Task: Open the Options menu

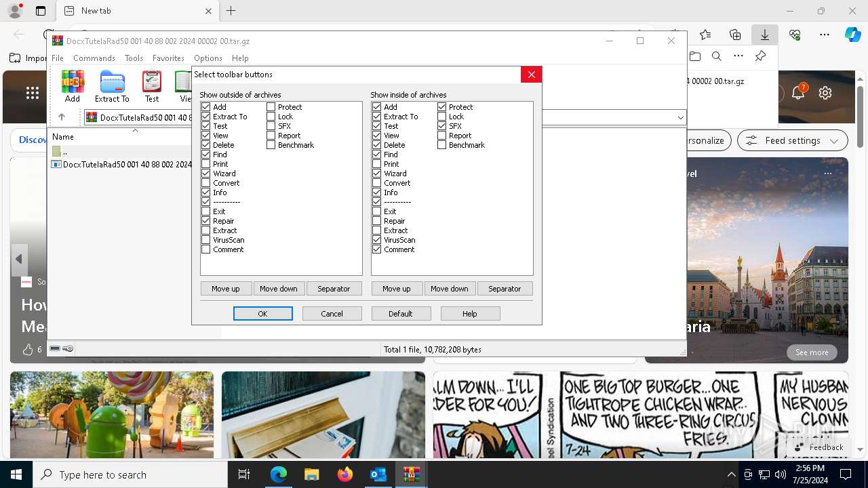Action: click(208, 58)
